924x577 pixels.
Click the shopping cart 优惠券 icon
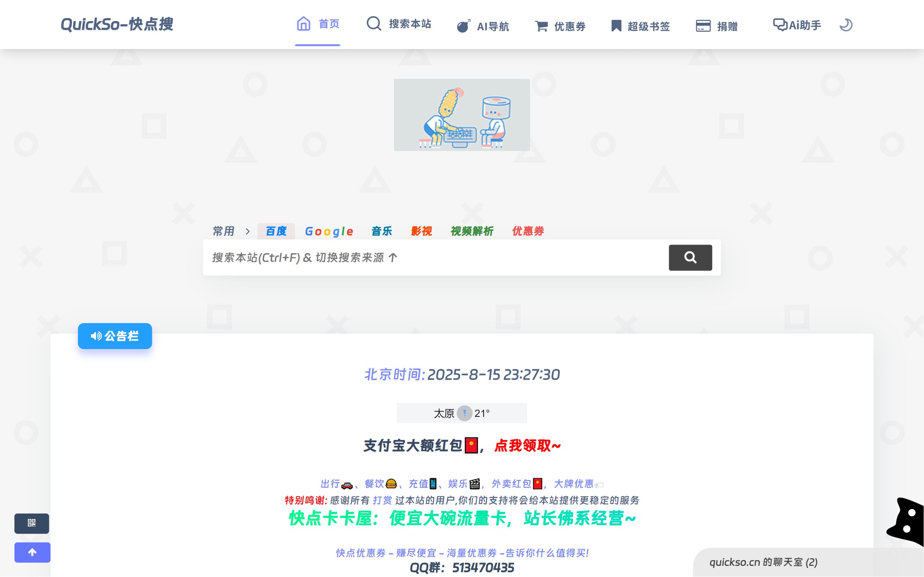(x=541, y=26)
